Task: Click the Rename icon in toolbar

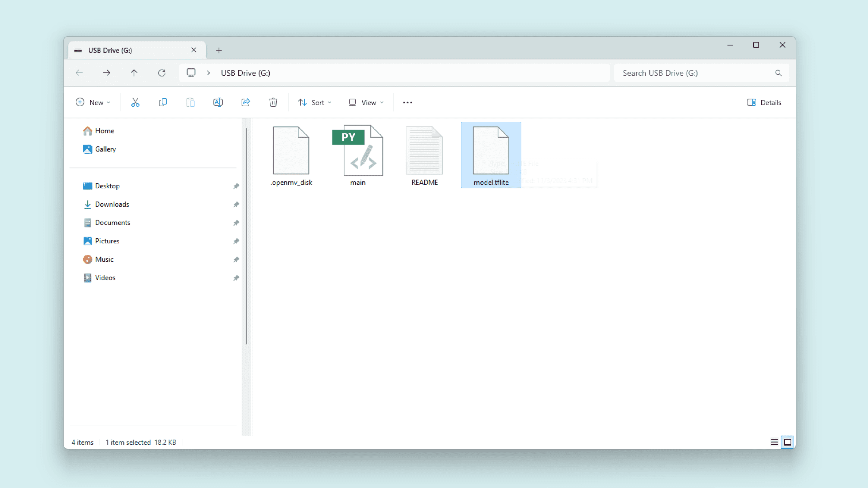Action: tap(218, 102)
